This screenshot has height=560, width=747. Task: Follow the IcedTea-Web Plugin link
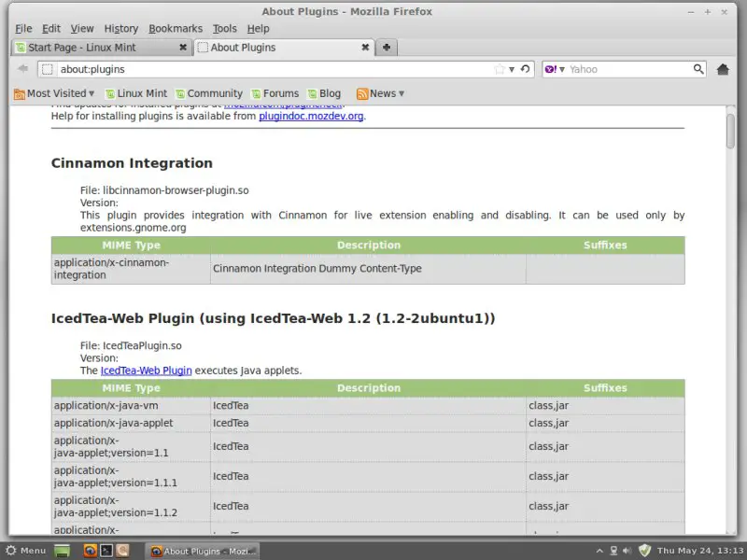coord(147,371)
